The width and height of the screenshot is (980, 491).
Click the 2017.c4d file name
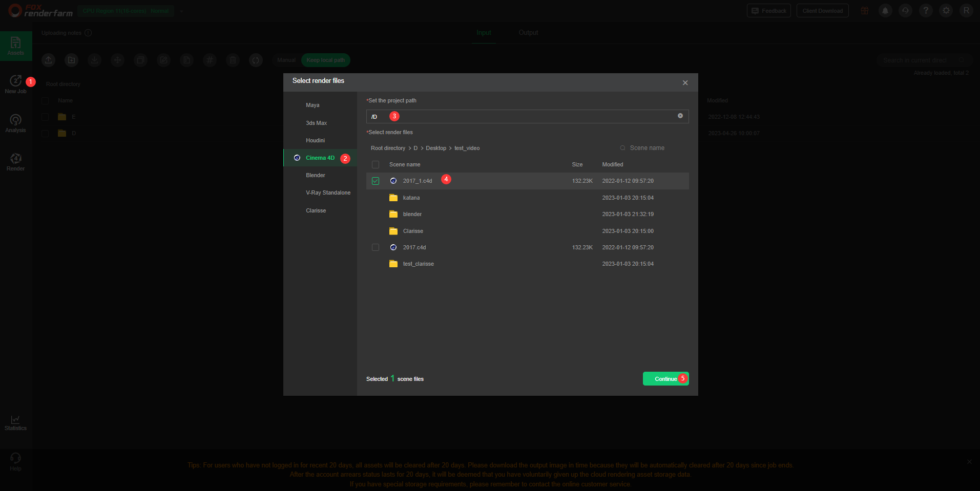point(414,247)
